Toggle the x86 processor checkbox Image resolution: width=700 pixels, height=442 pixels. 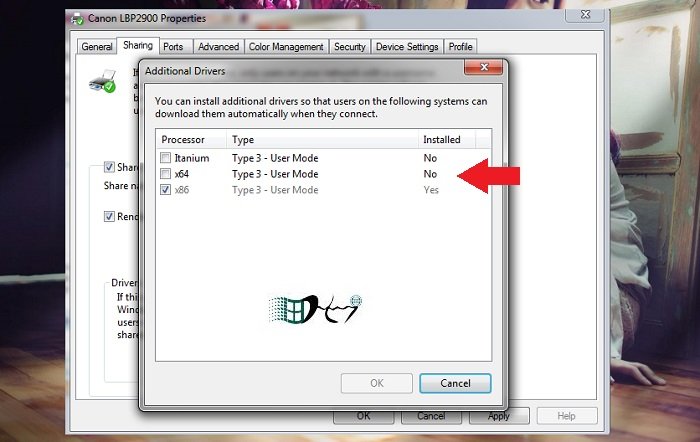tap(166, 190)
